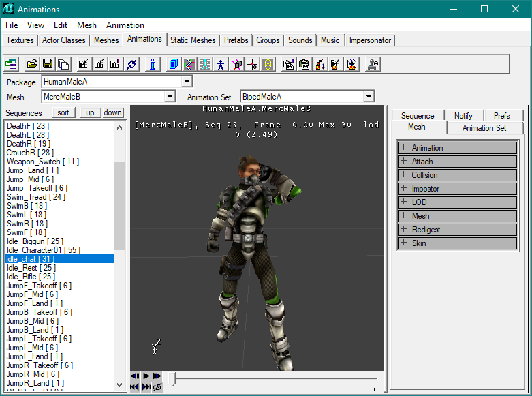Click the orange stairs with arrows icon
Image resolution: width=532 pixels, height=396 pixels.
click(320, 64)
